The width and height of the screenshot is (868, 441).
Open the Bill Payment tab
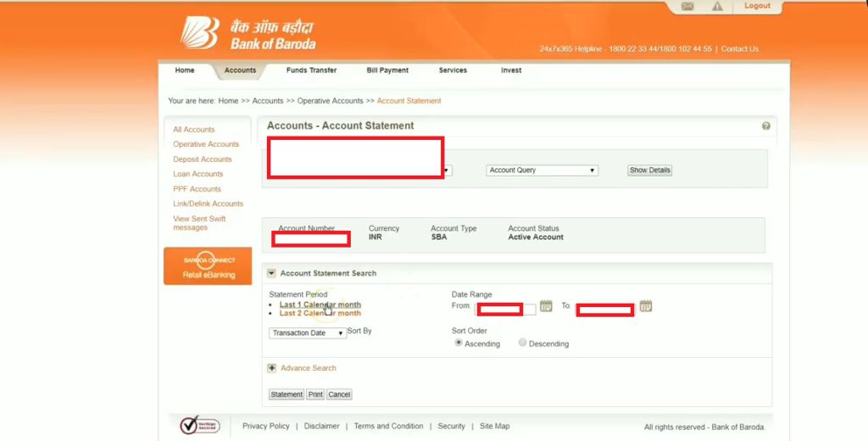(x=387, y=70)
